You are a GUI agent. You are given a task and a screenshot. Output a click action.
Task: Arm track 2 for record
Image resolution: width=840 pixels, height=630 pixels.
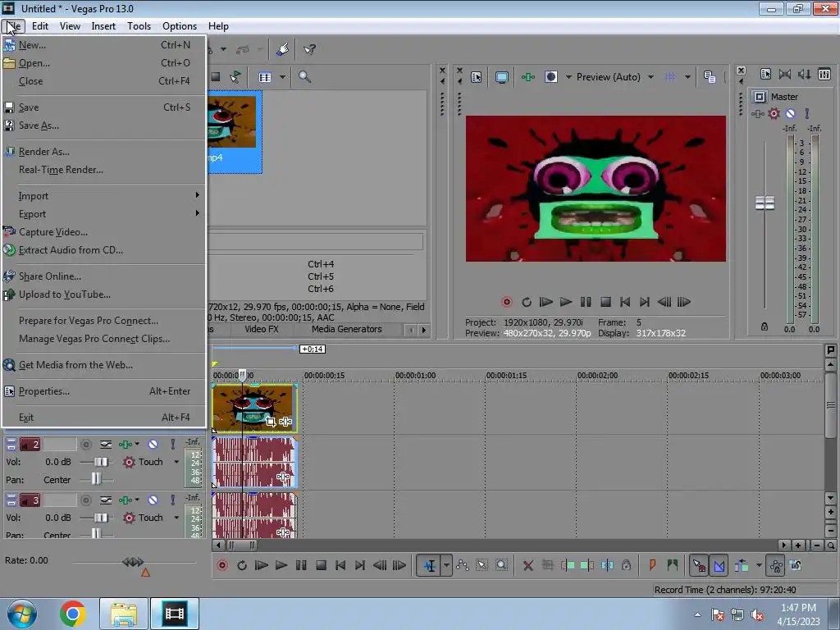(x=85, y=444)
